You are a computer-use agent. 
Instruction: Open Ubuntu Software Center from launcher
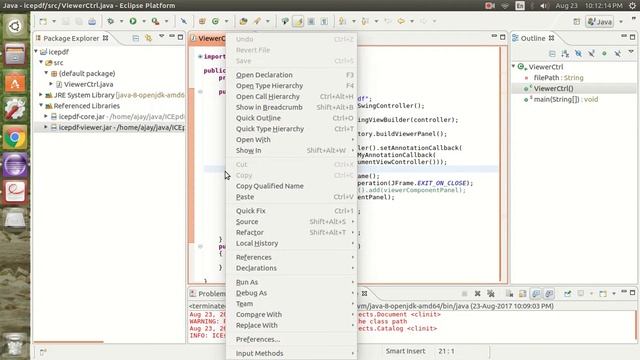(x=15, y=82)
